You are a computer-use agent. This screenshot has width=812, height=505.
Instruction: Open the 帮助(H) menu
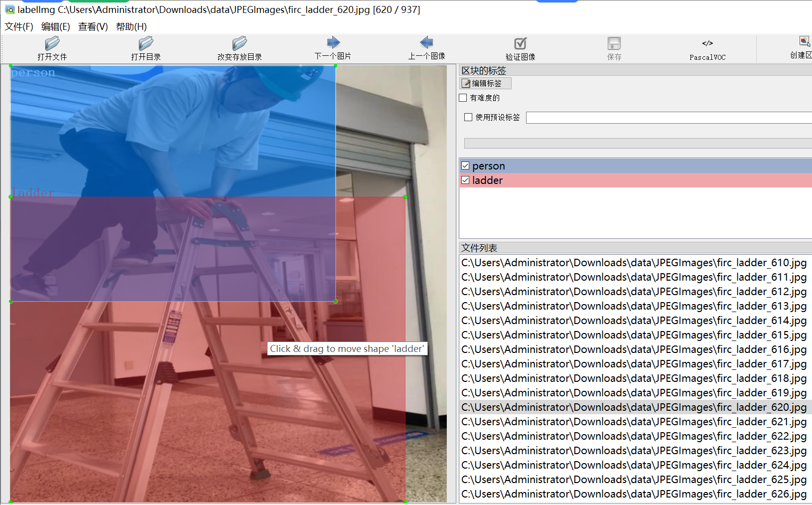[132, 26]
